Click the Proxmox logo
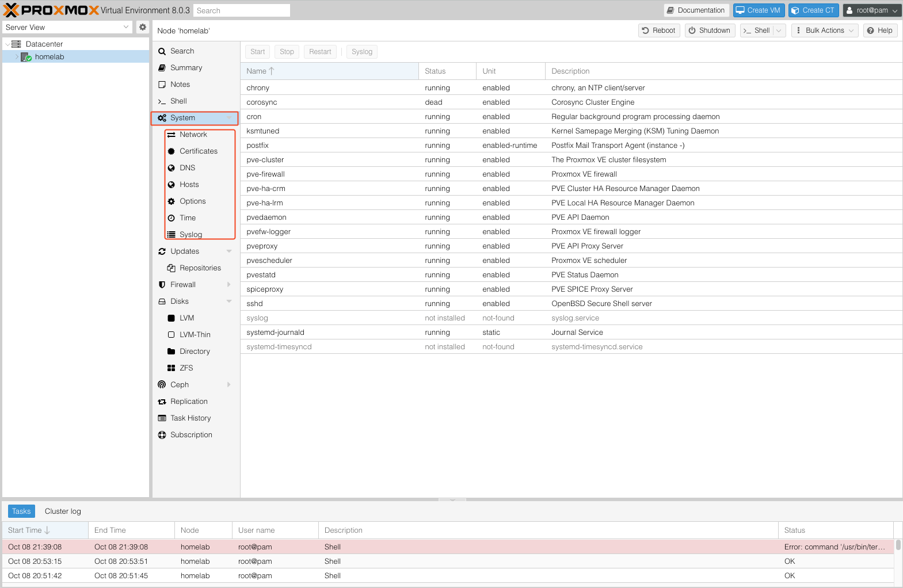This screenshot has height=588, width=903. pos(51,10)
